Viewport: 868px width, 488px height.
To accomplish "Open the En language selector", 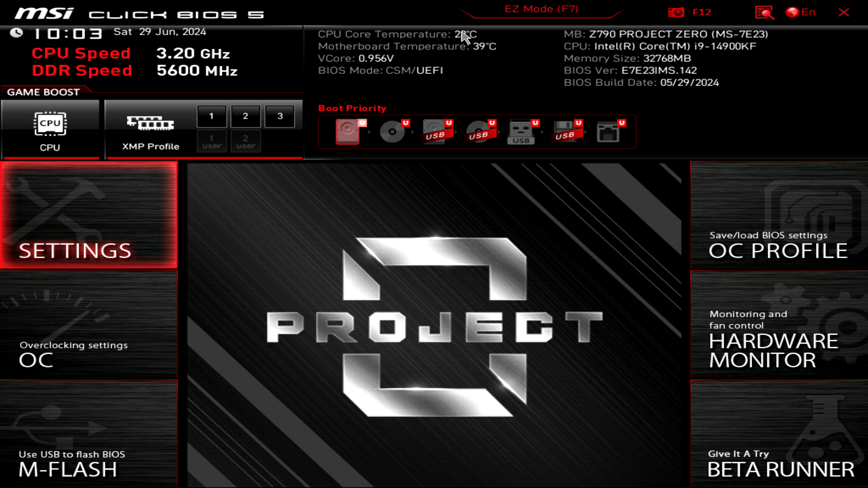I will coord(800,12).
